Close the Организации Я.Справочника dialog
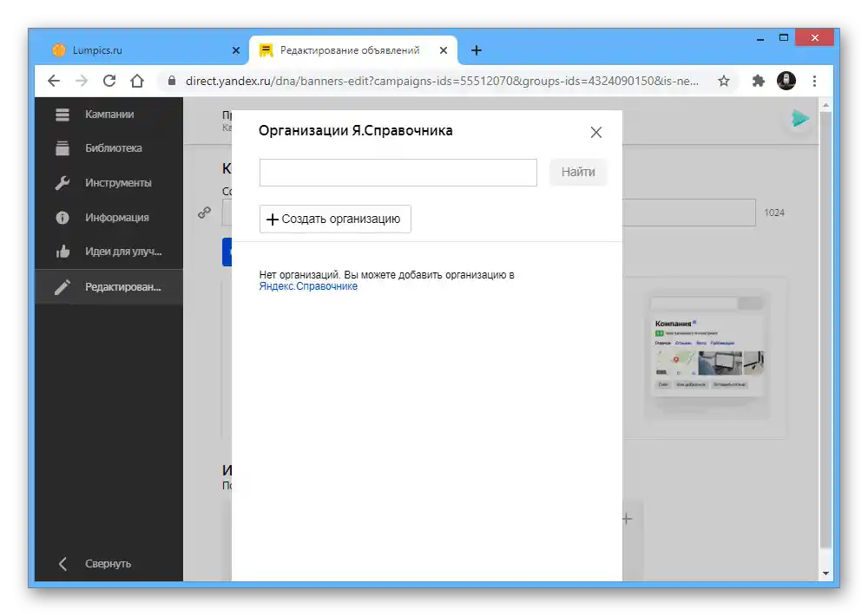 pos(595,132)
